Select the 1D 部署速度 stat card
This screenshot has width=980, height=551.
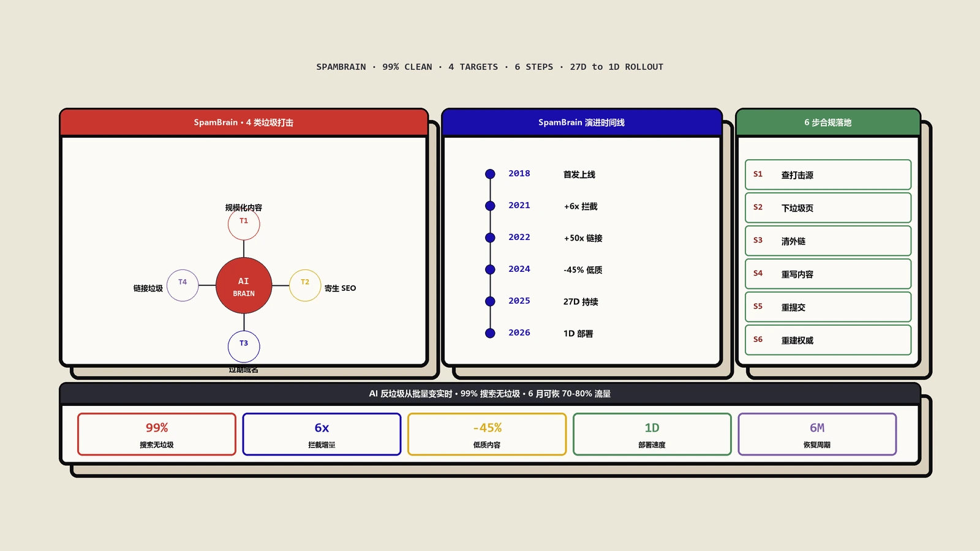(x=652, y=434)
